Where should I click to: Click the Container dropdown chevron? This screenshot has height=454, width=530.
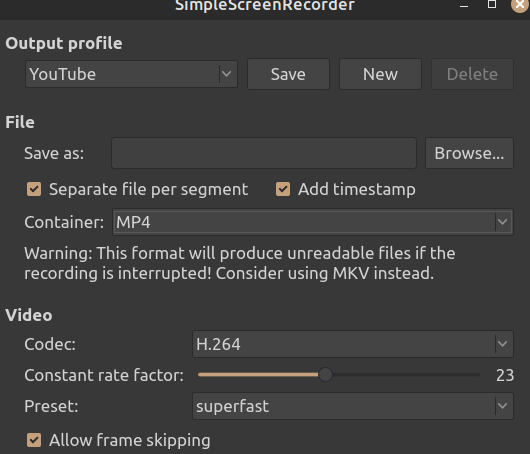click(503, 222)
